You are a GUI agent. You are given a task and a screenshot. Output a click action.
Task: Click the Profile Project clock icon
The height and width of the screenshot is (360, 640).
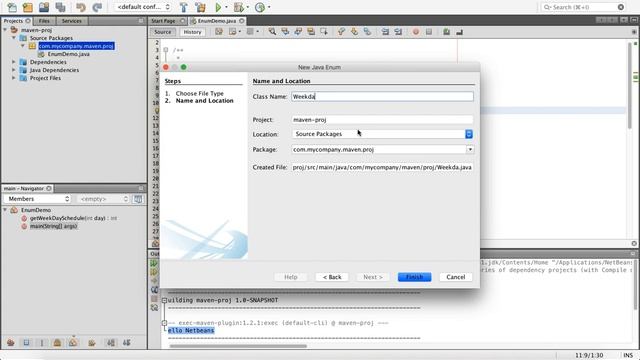pyautogui.click(x=260, y=7)
